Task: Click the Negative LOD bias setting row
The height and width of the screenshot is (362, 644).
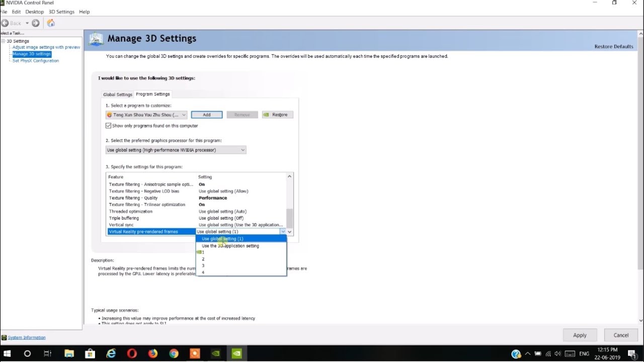Action: click(x=196, y=191)
